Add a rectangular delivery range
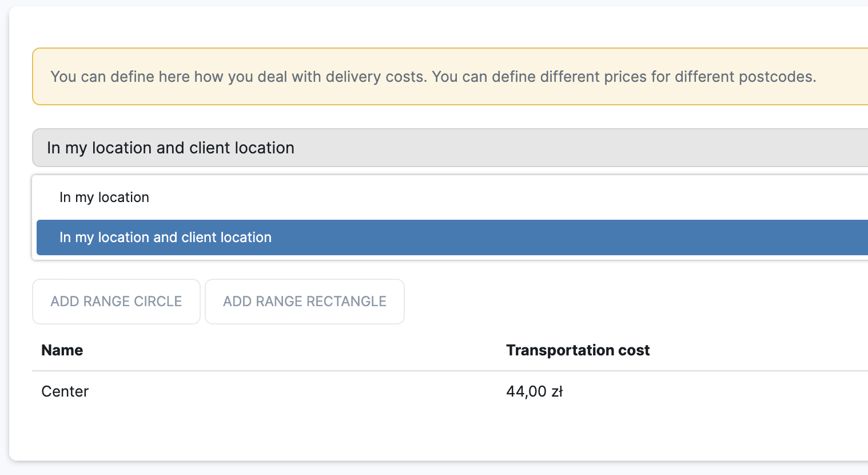Viewport: 868px width, 475px height. (x=304, y=302)
